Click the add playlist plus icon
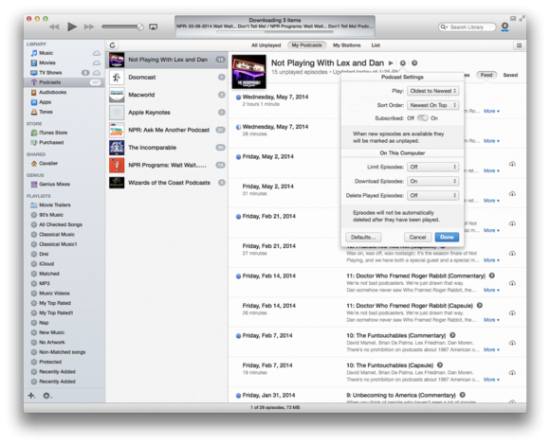Image resolution: width=550 pixels, height=445 pixels. 32,396
